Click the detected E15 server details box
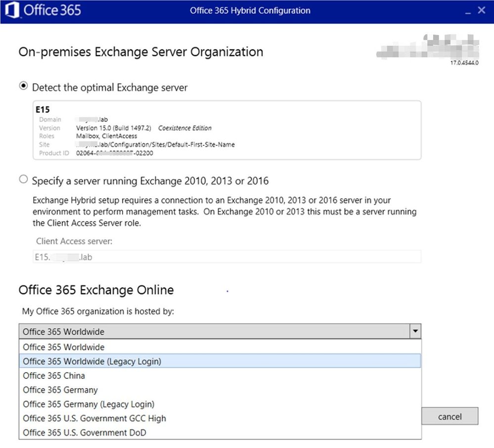Viewport: 494px width, 448px height. tap(227, 131)
